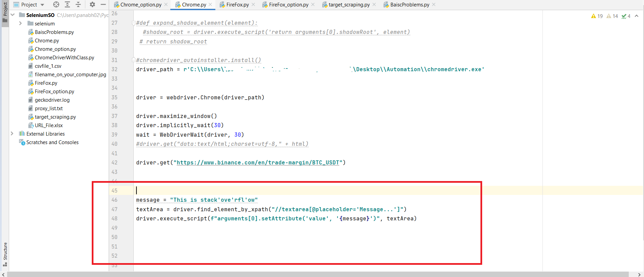Click the scroll right arrow at bottom

click(x=639, y=274)
